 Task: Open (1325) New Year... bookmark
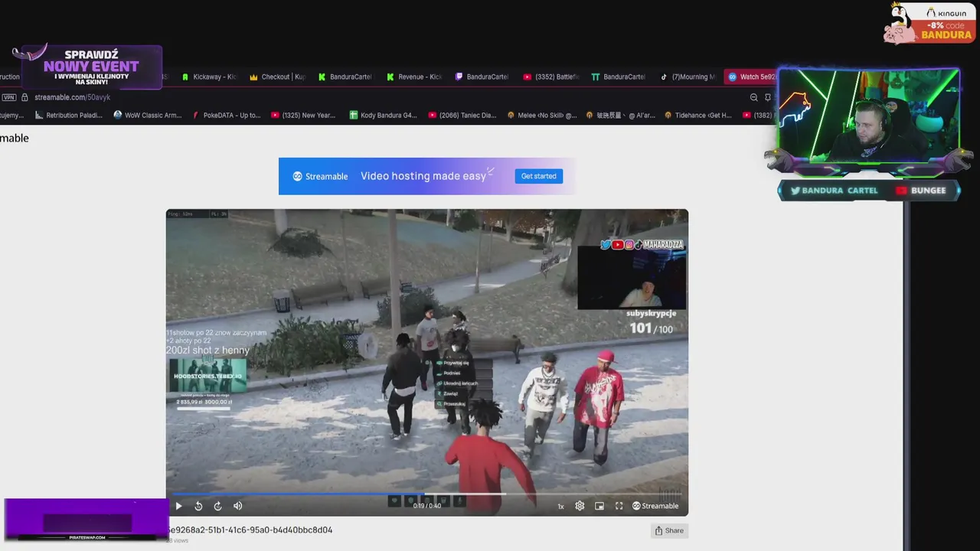(303, 116)
